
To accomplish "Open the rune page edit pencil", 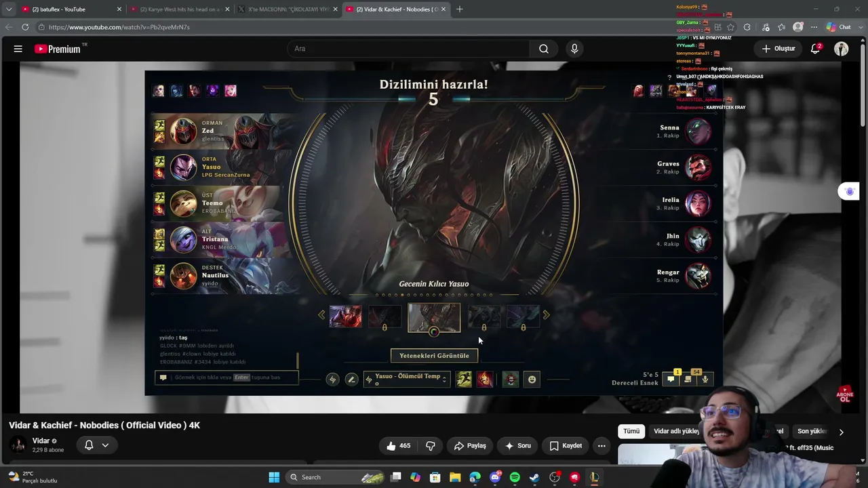I will pyautogui.click(x=351, y=380).
